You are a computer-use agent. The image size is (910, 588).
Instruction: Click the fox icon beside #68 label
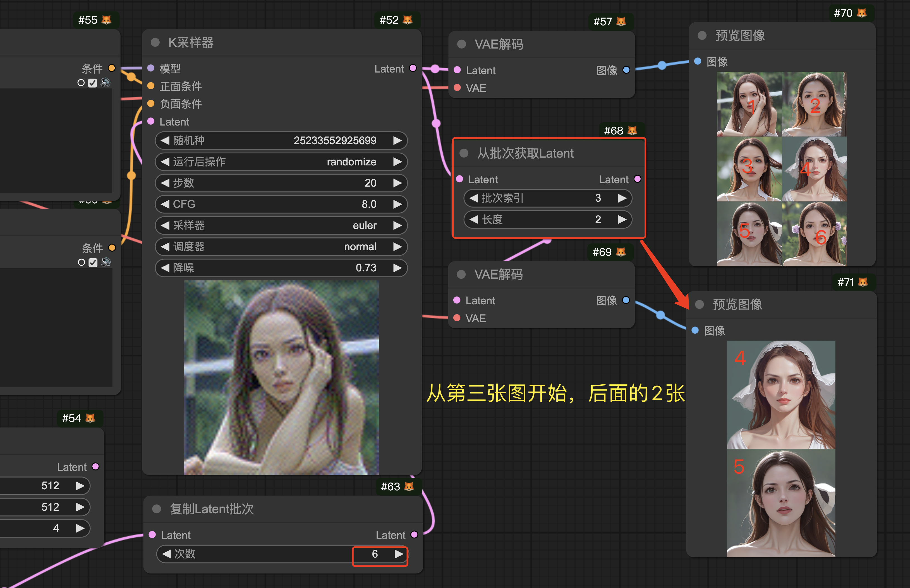(632, 131)
